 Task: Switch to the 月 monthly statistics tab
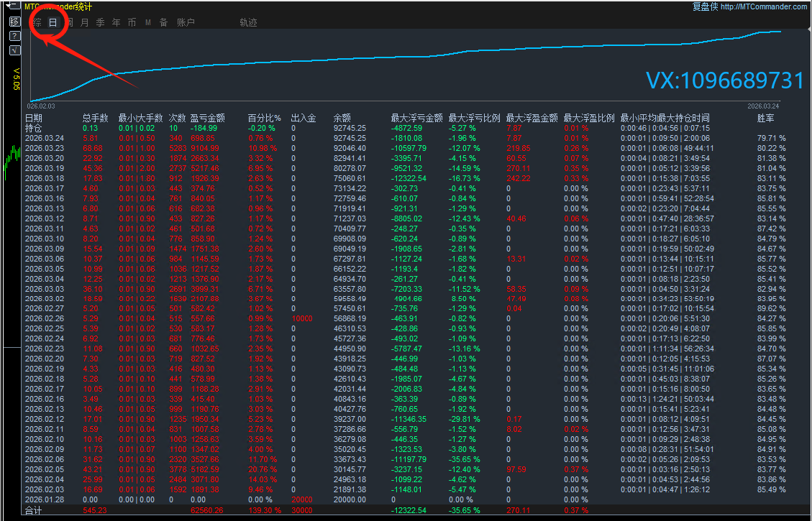tap(85, 22)
